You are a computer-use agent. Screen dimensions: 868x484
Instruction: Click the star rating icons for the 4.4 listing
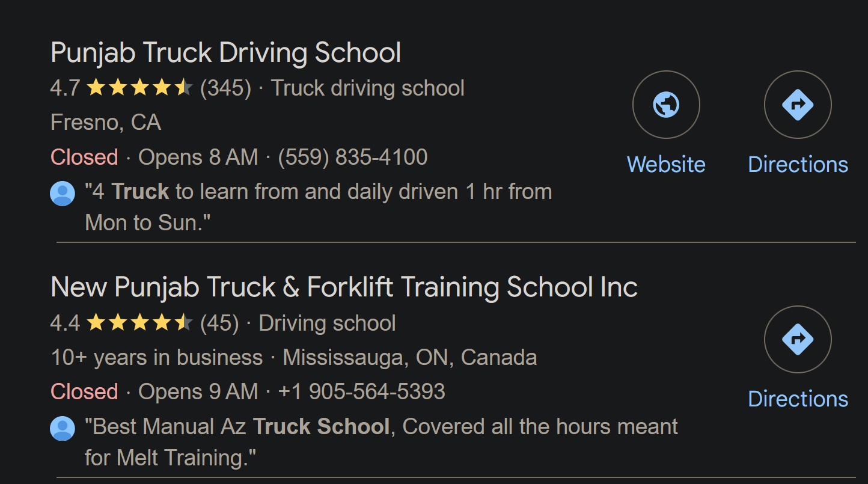(139, 323)
